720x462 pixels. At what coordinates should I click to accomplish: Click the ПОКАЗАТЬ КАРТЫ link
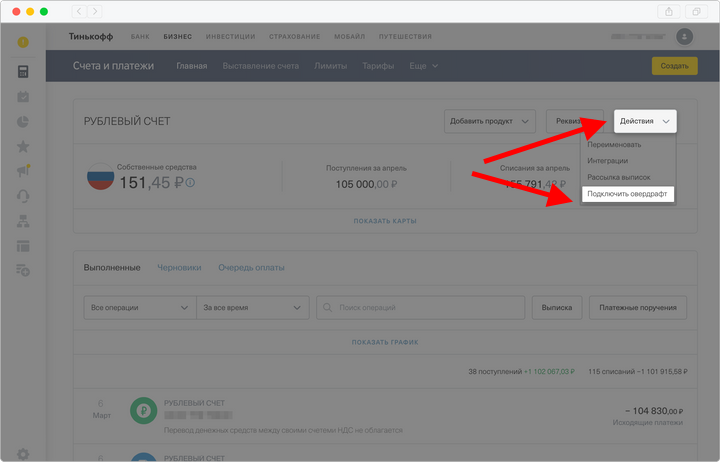[385, 221]
